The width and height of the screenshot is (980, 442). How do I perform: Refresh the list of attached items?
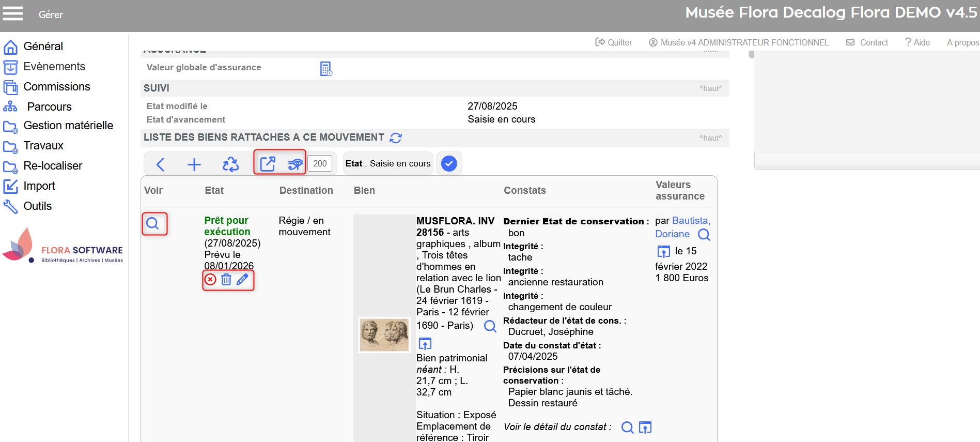coord(396,138)
